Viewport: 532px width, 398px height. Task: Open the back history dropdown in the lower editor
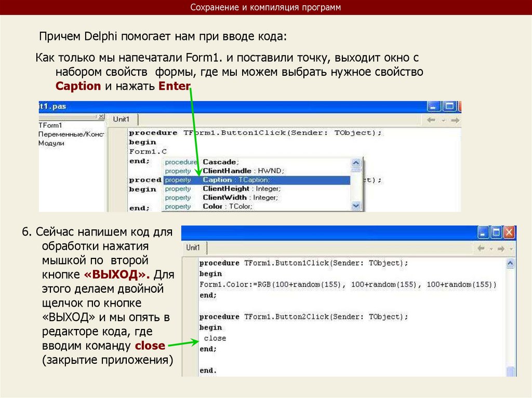tap(491, 249)
